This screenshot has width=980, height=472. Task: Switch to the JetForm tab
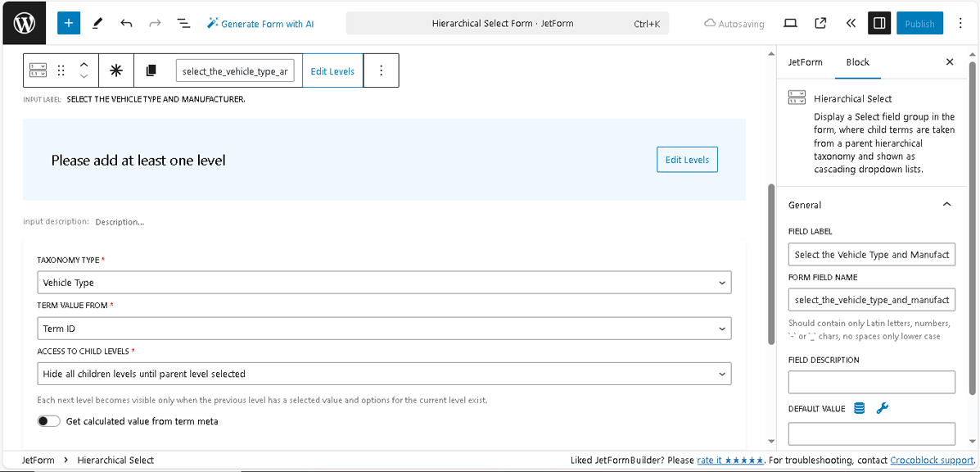pos(805,61)
